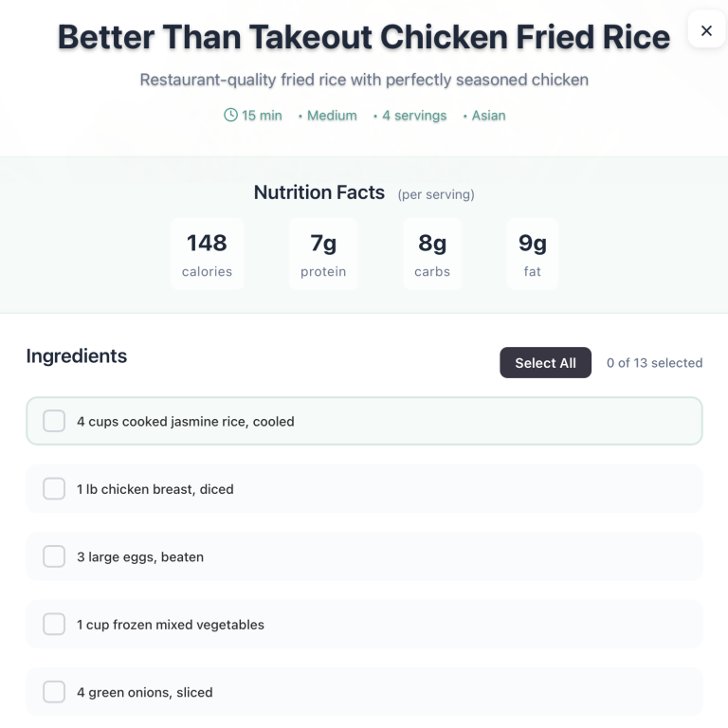This screenshot has height=728, width=728.
Task: Click the 7g protein card
Action: (323, 254)
